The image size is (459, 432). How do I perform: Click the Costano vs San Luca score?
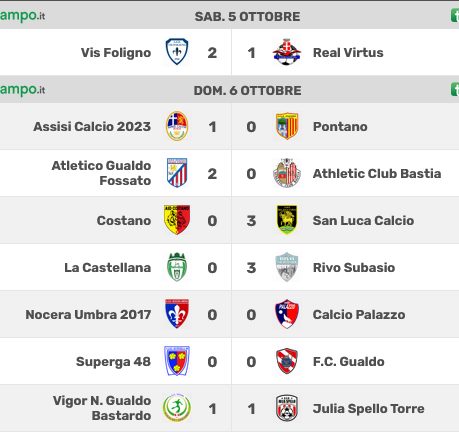232,221
